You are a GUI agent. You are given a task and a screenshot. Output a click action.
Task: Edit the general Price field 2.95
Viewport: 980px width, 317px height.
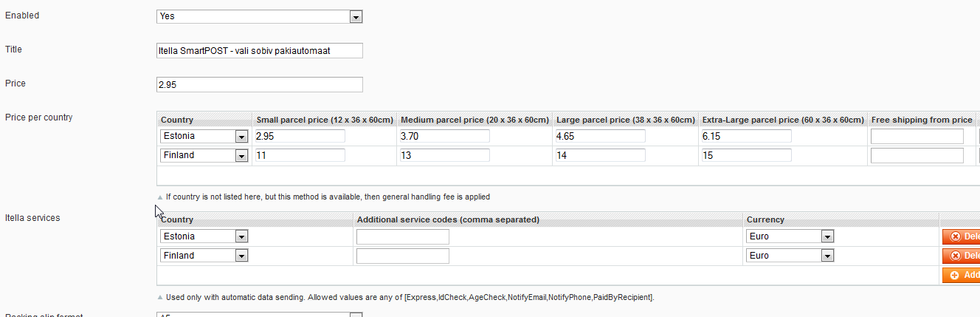pyautogui.click(x=259, y=84)
